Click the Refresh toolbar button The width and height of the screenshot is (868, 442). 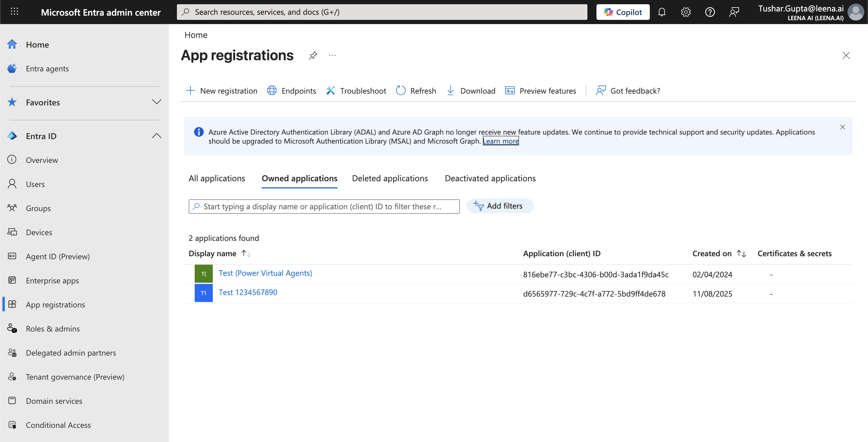(416, 91)
